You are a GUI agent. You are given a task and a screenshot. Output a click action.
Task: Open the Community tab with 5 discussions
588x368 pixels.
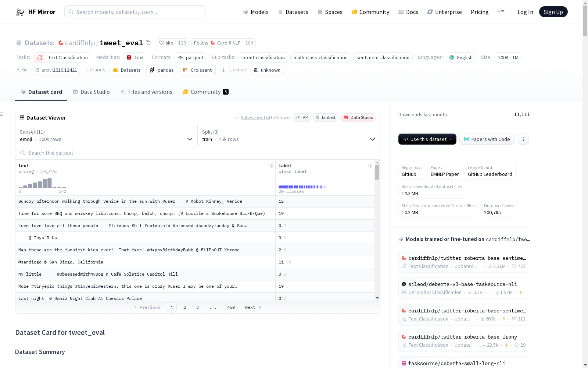(x=205, y=92)
